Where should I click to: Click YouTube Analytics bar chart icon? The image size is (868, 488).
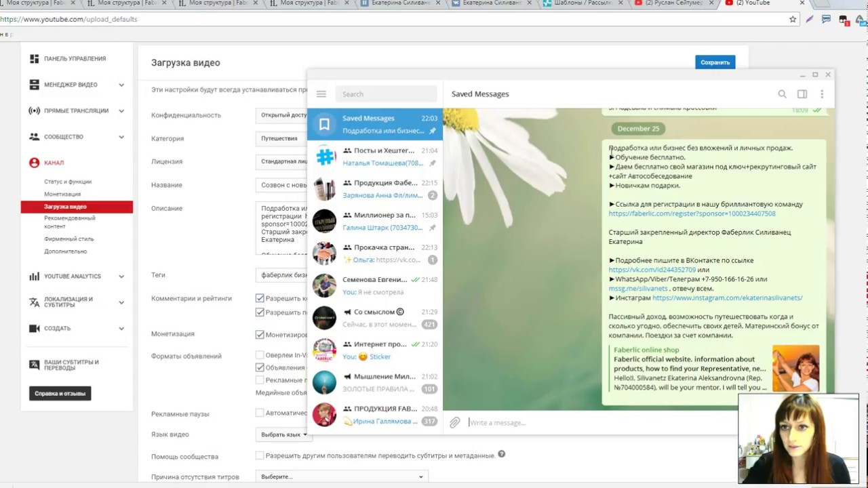click(x=34, y=277)
